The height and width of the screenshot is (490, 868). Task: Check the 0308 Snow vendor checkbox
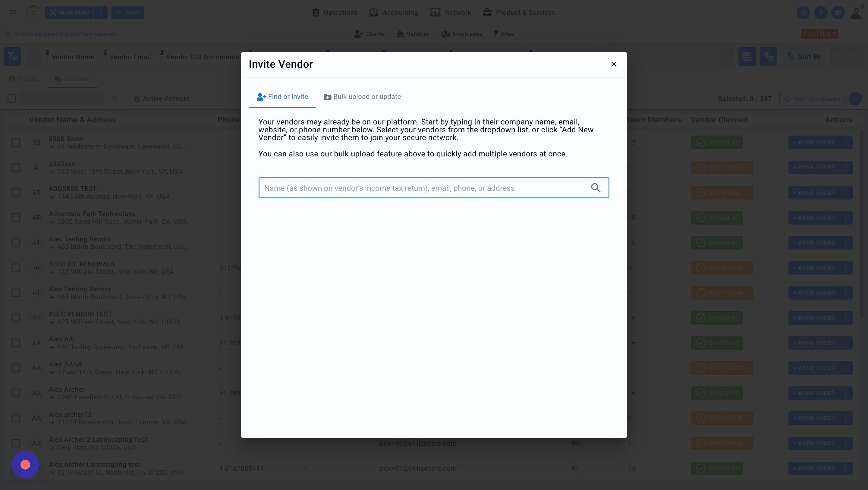coord(16,143)
